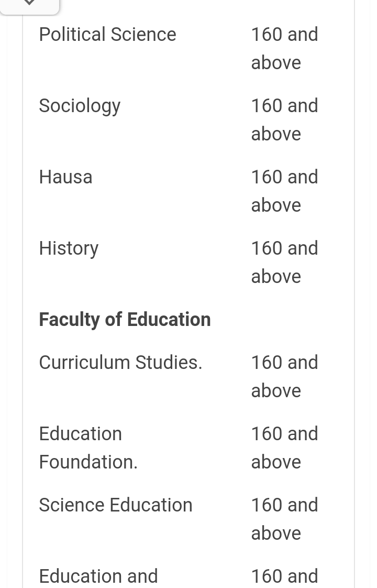Click the History course entry
Screen dimensions: 377x588
69,248
